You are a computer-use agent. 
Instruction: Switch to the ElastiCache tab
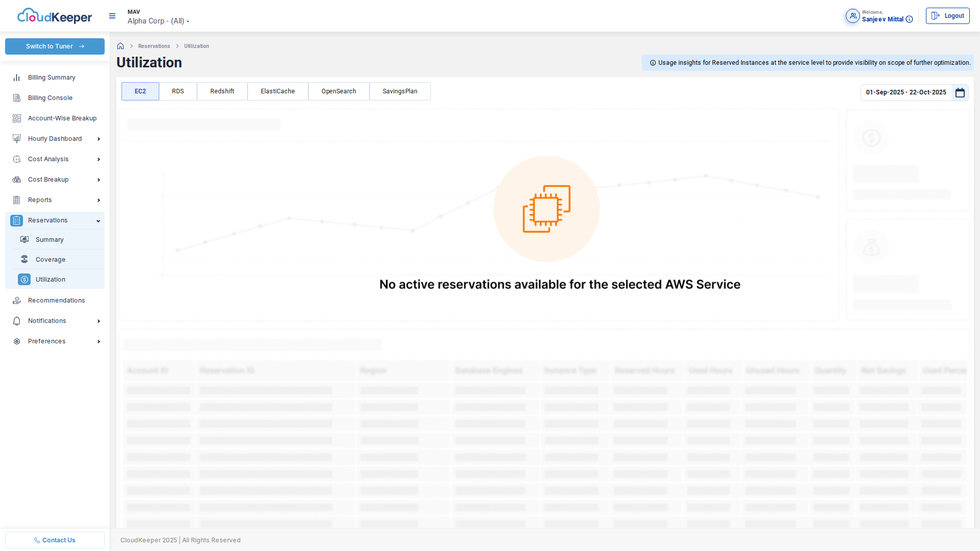pyautogui.click(x=278, y=91)
